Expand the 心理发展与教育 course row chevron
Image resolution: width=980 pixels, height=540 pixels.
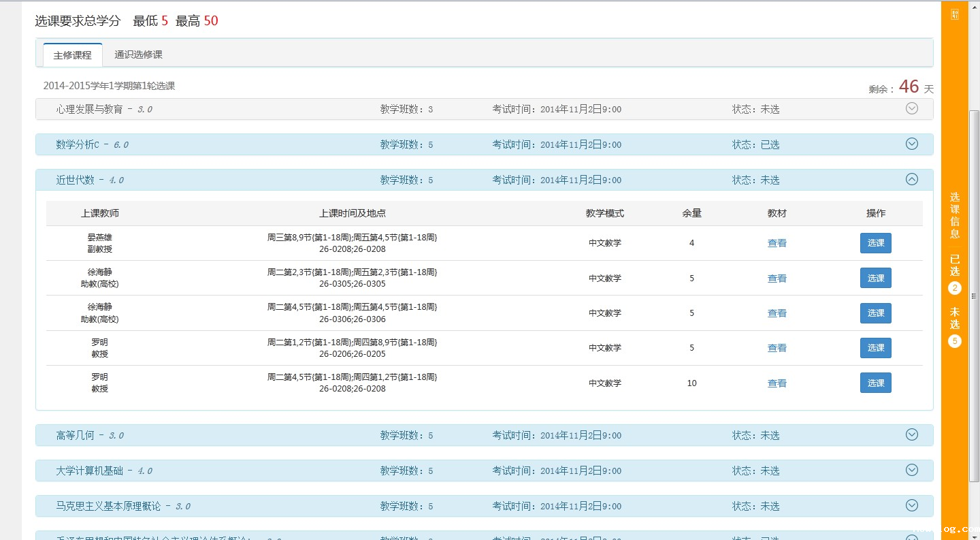[x=912, y=108]
